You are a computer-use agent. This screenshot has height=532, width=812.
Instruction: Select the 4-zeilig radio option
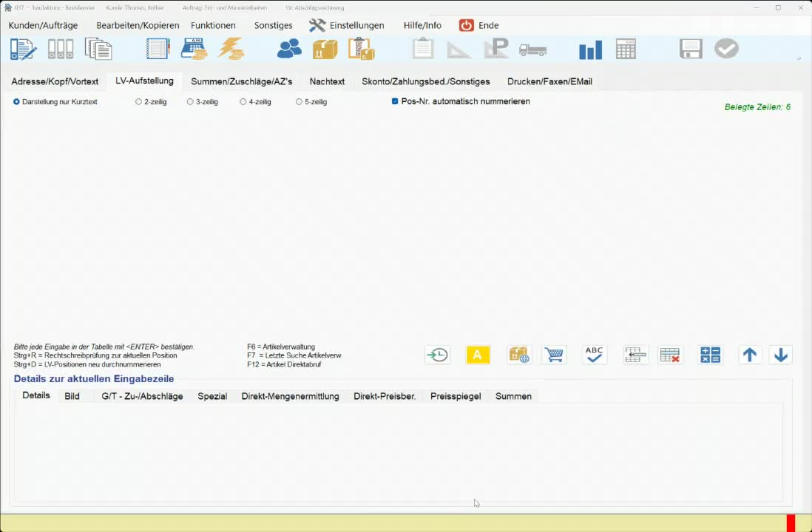(x=255, y=102)
